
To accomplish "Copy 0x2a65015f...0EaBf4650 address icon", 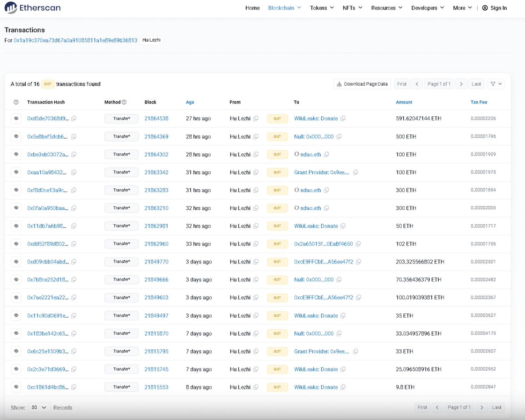I will 358,244.
